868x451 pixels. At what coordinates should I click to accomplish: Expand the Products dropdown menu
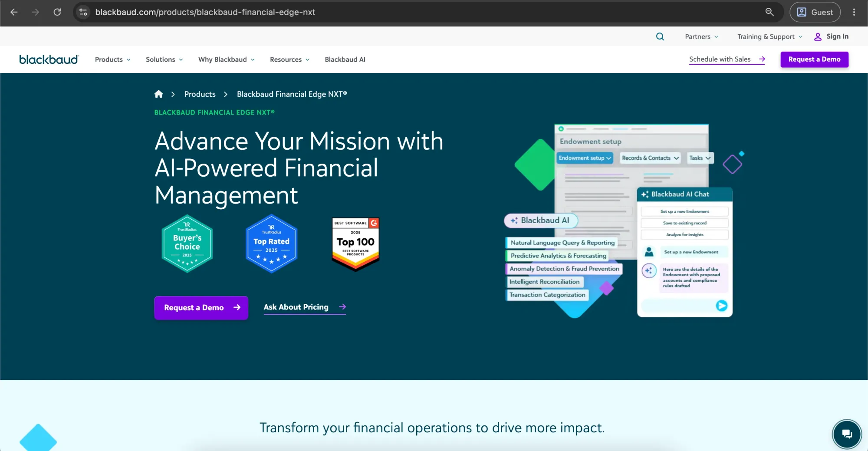[x=113, y=59]
